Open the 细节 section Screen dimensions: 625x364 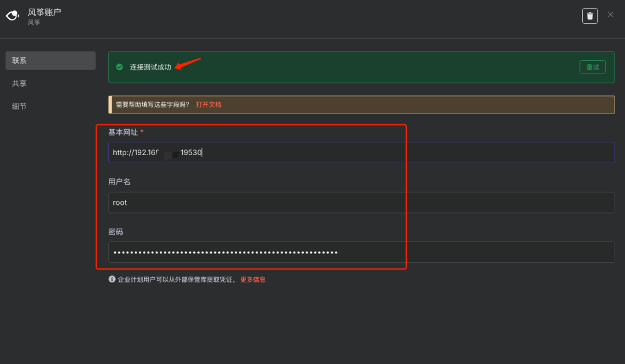19,106
